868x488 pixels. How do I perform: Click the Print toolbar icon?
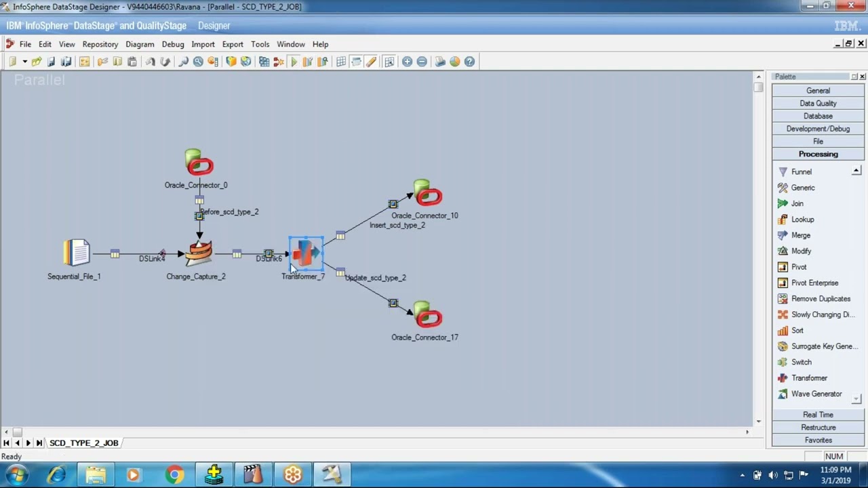coord(440,62)
